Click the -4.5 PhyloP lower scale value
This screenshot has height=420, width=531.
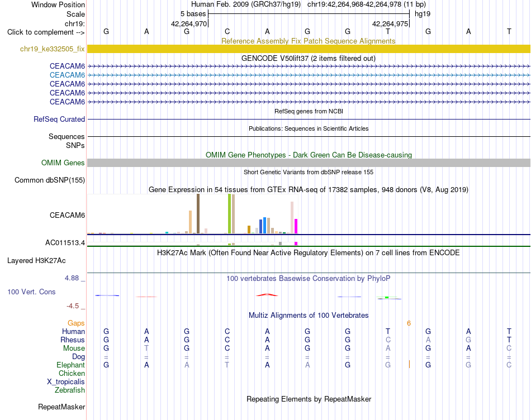click(x=73, y=306)
